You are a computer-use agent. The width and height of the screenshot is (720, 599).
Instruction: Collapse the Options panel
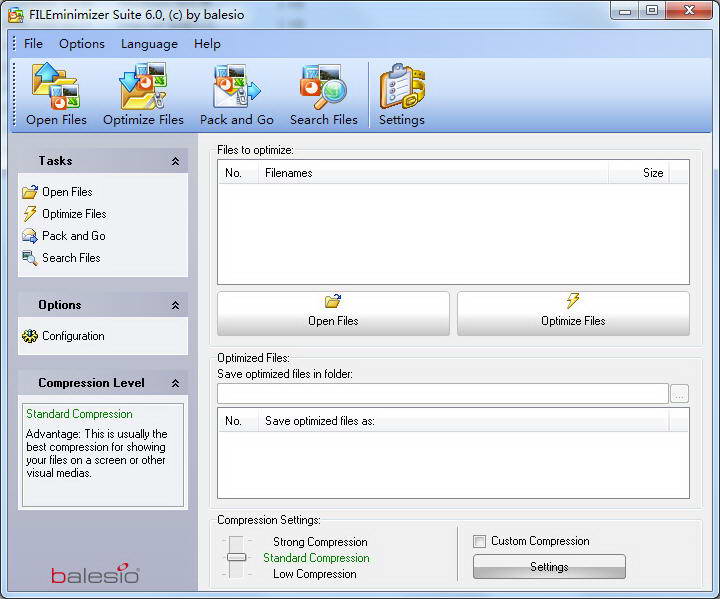[175, 305]
